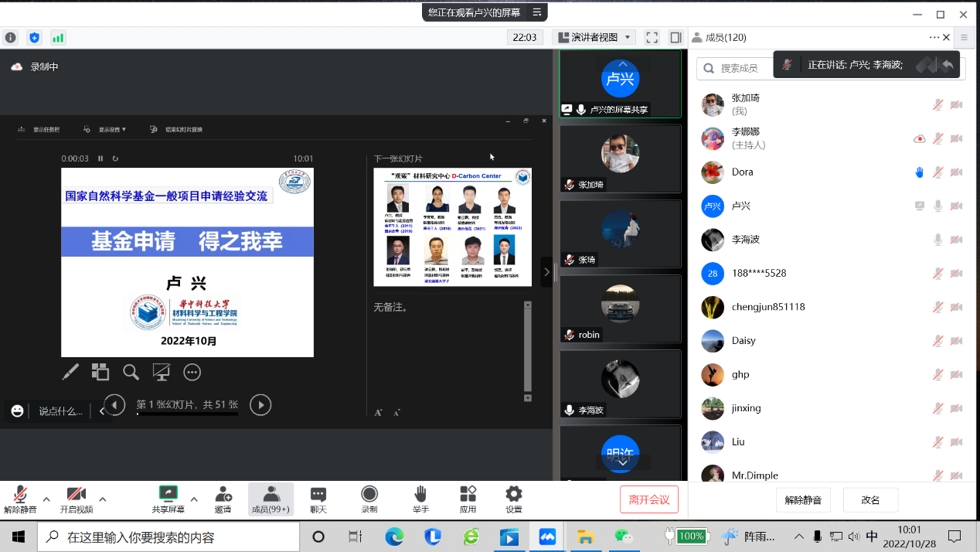Image resolution: width=980 pixels, height=552 pixels.
Task: Open the 演讲者视图 view dropdown
Action: (594, 37)
